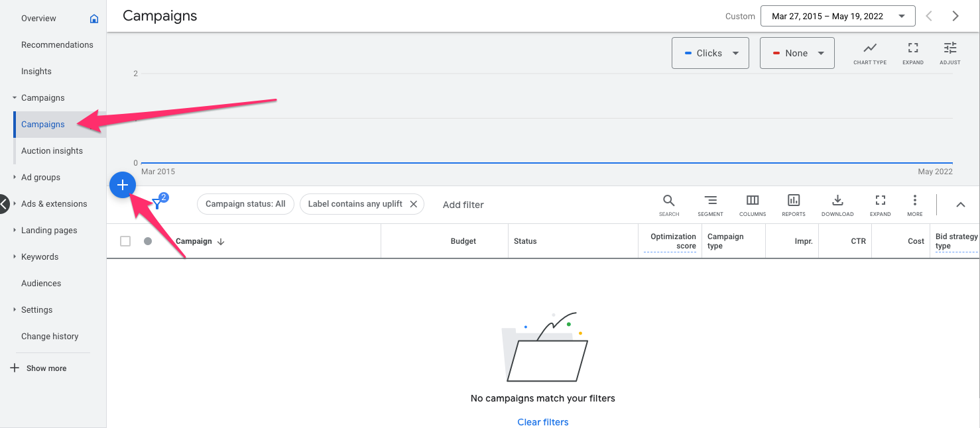The image size is (980, 428).
Task: Open the More three-dot menu
Action: point(915,205)
